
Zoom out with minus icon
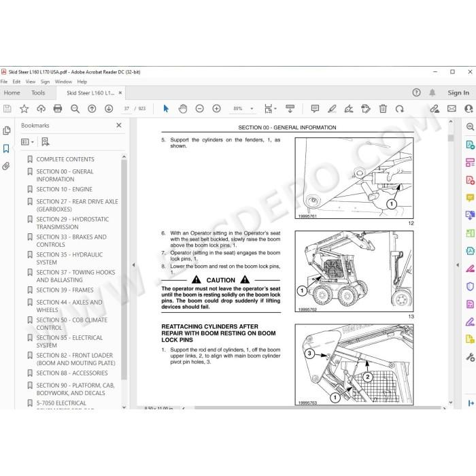click(199, 108)
